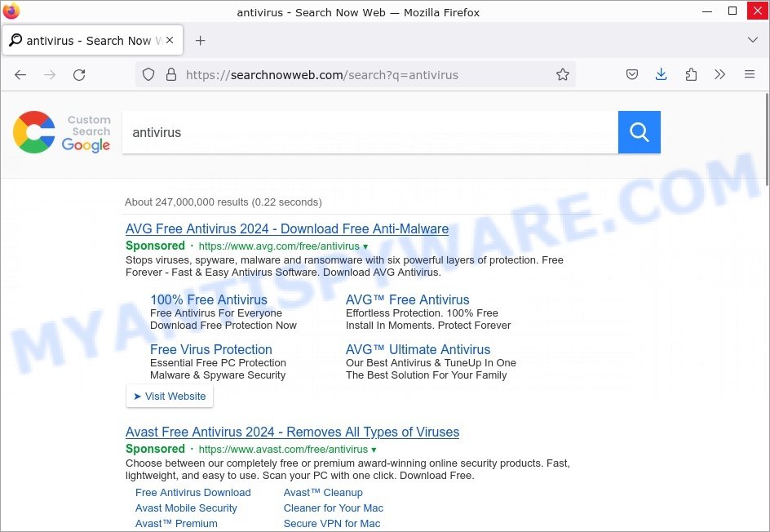This screenshot has width=770, height=532.
Task: Open the Firefox application menu
Action: point(750,75)
